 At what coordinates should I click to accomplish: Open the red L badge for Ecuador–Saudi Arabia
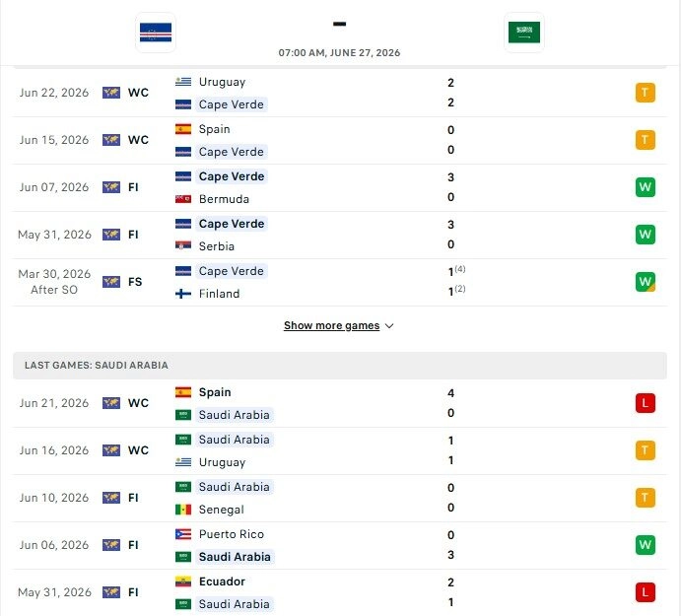645,592
